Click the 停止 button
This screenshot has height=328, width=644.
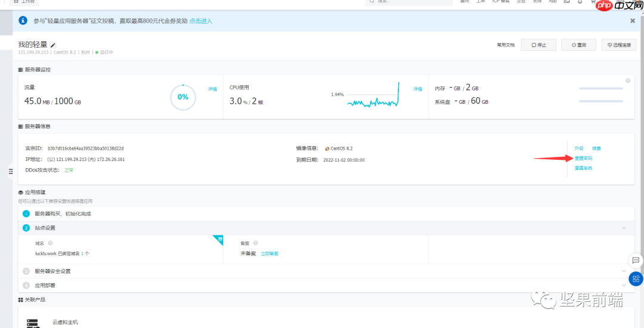pyautogui.click(x=538, y=45)
